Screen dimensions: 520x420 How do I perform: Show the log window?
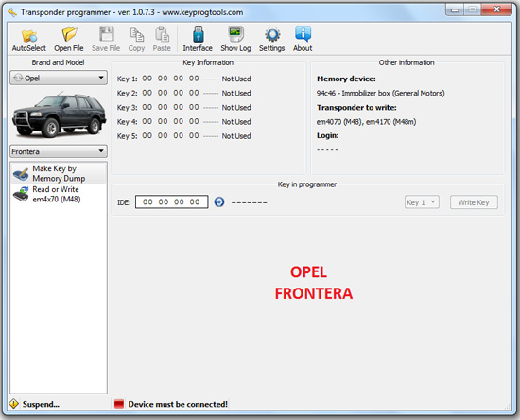tap(235, 40)
